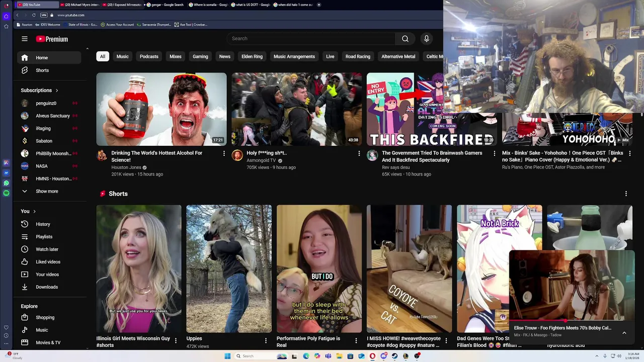644x362 pixels.
Task: Click the YouTube search field
Action: tap(311, 39)
